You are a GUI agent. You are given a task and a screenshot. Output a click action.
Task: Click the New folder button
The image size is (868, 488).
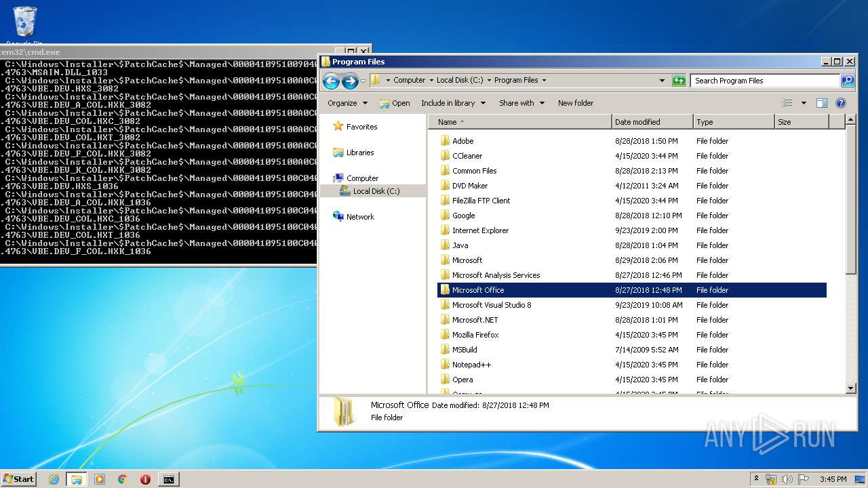[x=576, y=103]
